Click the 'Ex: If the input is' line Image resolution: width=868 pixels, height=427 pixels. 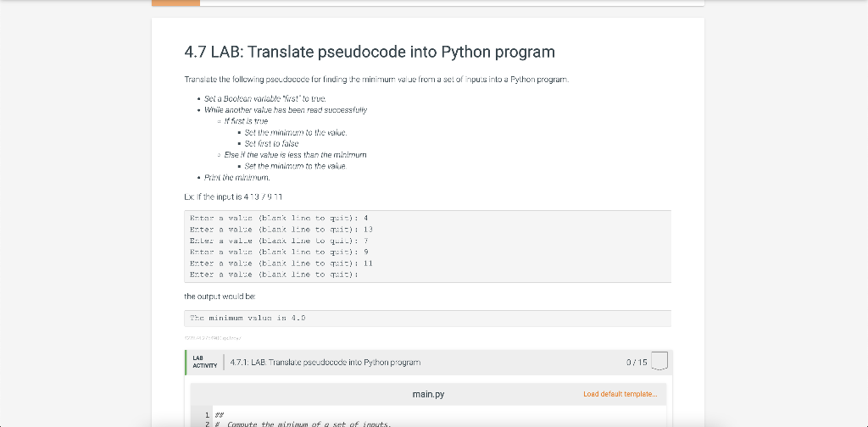point(234,197)
